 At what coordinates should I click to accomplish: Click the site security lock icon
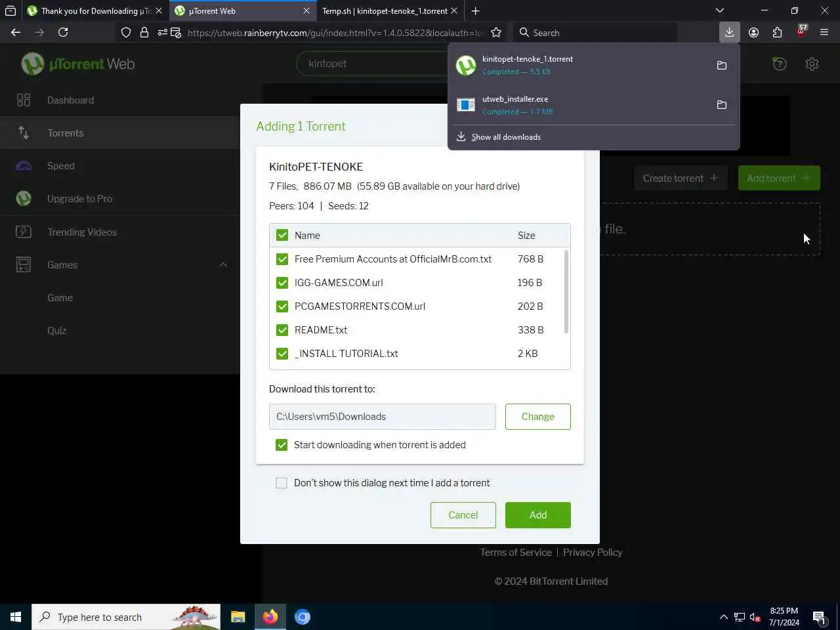tap(144, 32)
